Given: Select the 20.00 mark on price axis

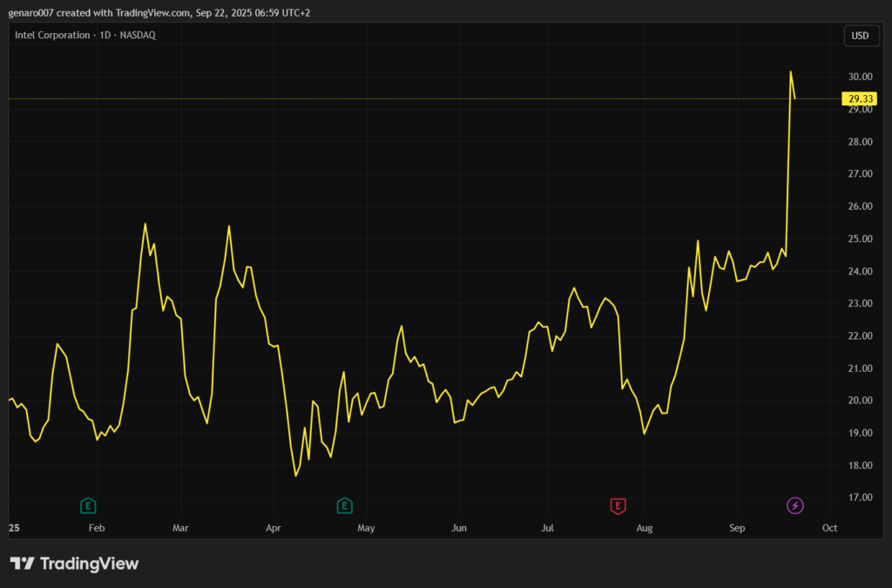Looking at the screenshot, I should 860,401.
